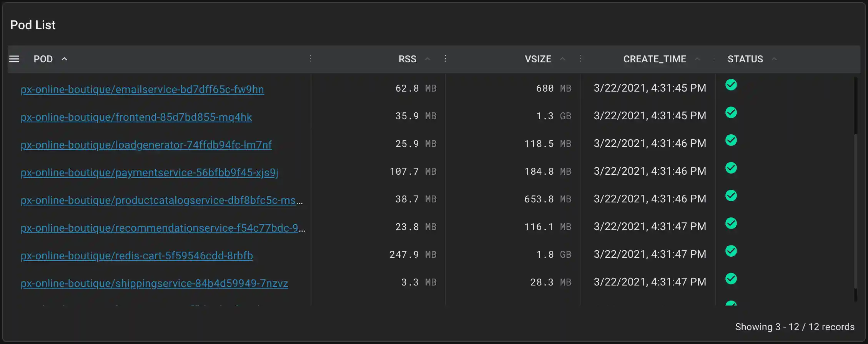Open the emailservice-bd7dff65c-fw9hn pod link
The image size is (868, 344).
(142, 89)
